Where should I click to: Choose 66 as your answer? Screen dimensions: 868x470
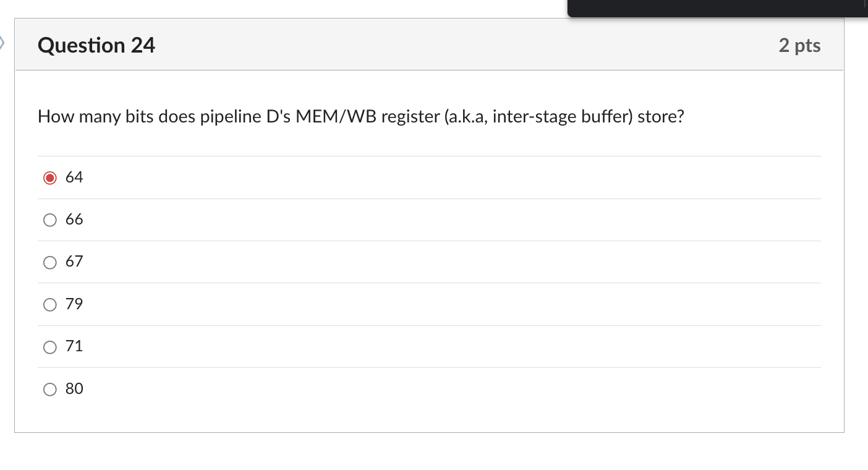[x=49, y=220]
